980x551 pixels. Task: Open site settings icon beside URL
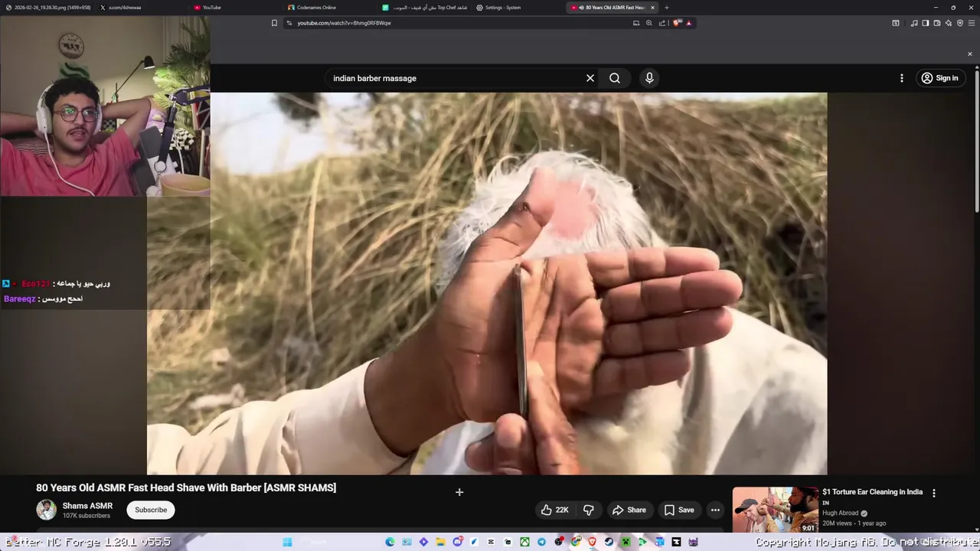(x=289, y=23)
